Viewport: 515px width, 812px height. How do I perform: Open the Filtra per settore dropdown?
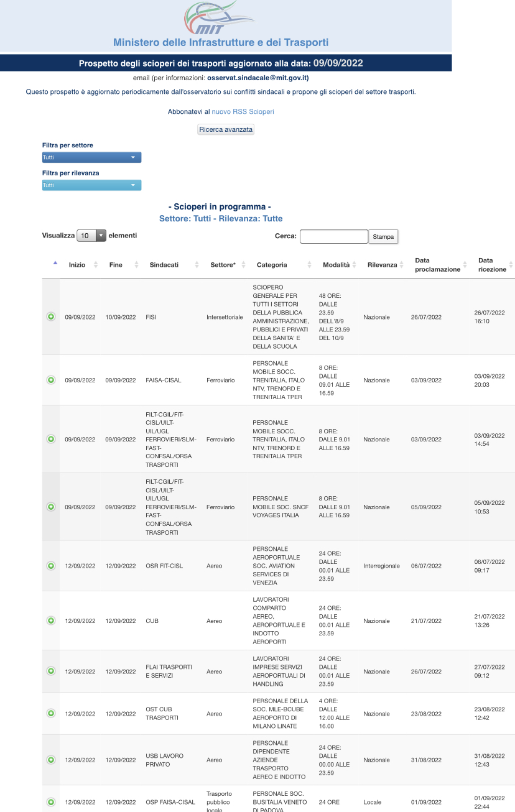coord(91,157)
